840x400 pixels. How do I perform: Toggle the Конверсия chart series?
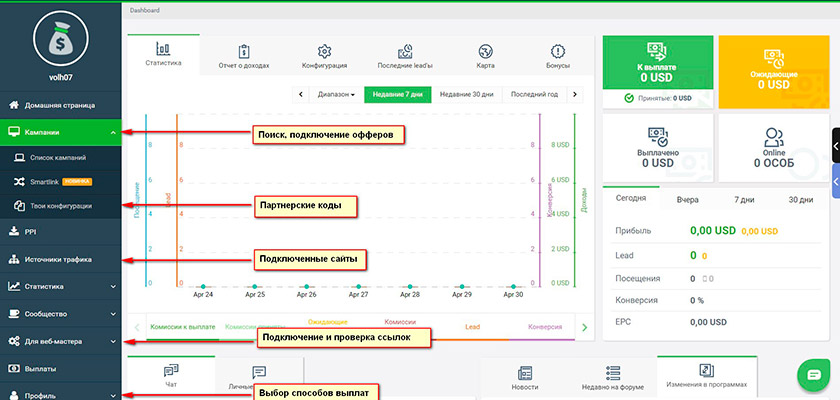[545, 327]
